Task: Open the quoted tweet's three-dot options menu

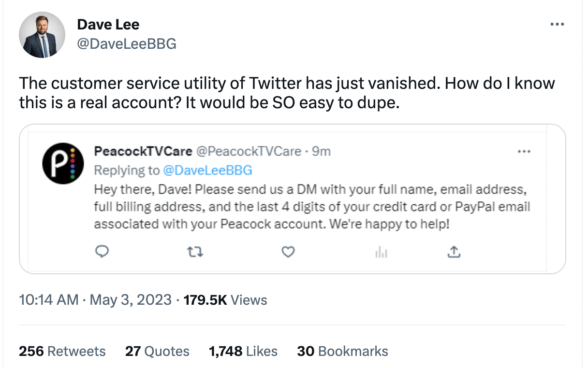Action: coord(524,151)
